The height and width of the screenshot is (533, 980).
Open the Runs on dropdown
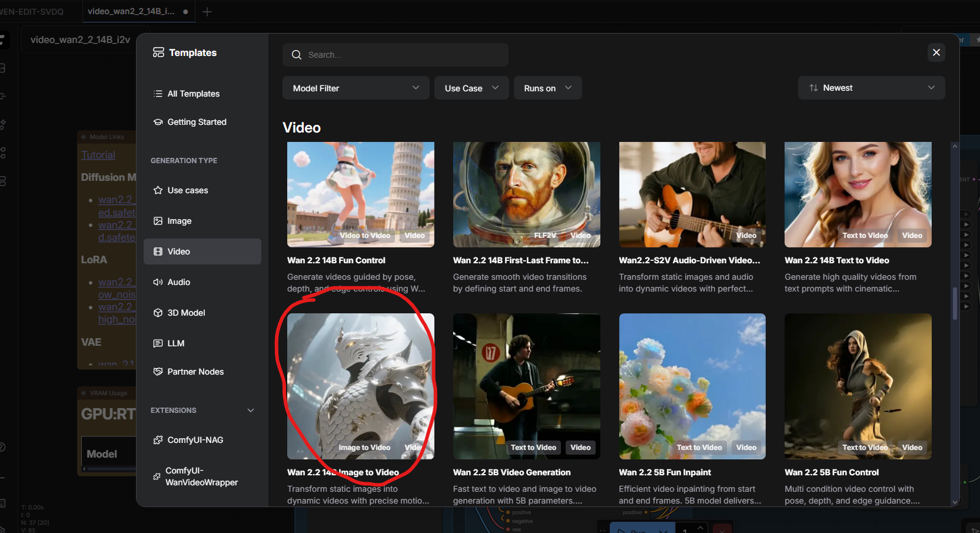[x=547, y=88]
